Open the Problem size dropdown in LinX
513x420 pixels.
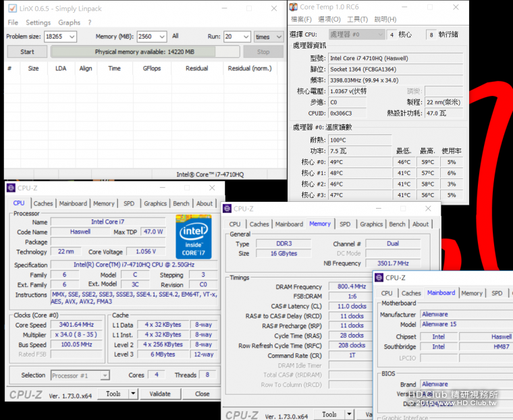pos(72,36)
